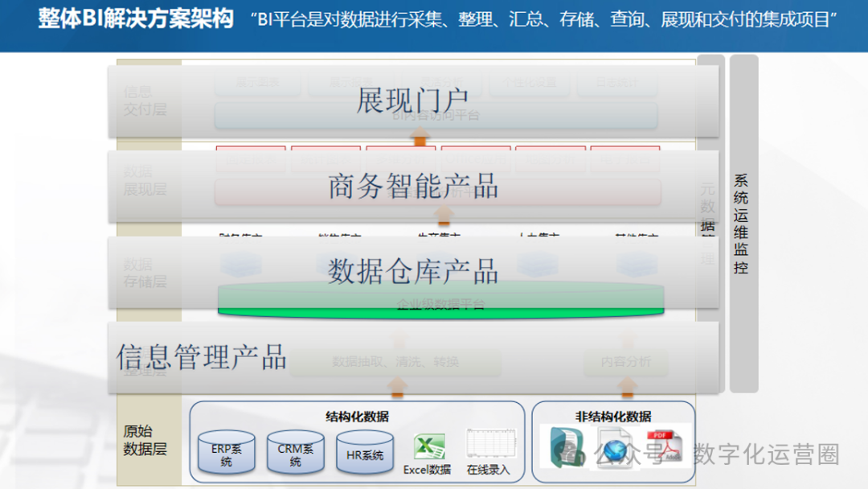The image size is (868, 489).
Task: Select the faded 信息交付层 label
Action: pyautogui.click(x=145, y=101)
